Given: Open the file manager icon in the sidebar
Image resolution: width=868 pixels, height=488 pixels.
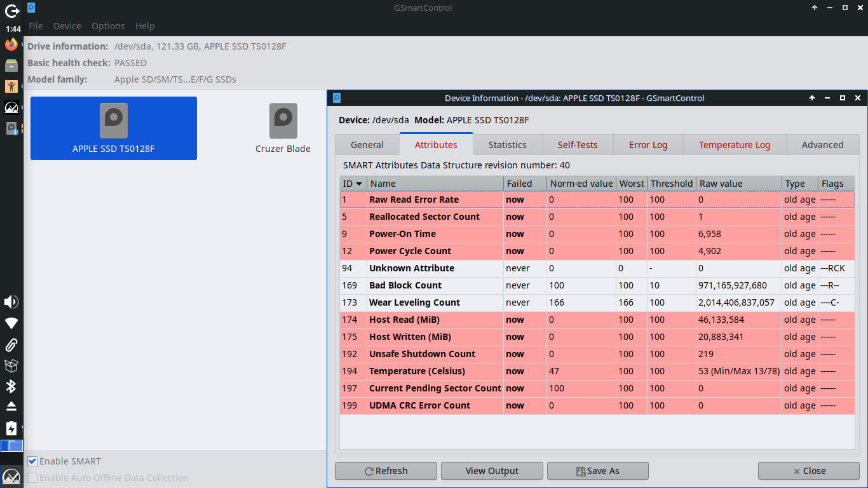Looking at the screenshot, I should [11, 65].
